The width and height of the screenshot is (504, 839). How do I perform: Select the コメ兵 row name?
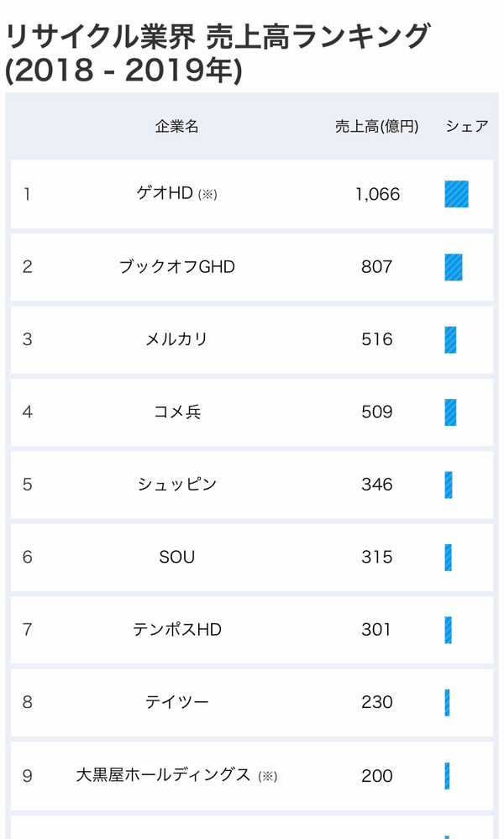coord(176,412)
